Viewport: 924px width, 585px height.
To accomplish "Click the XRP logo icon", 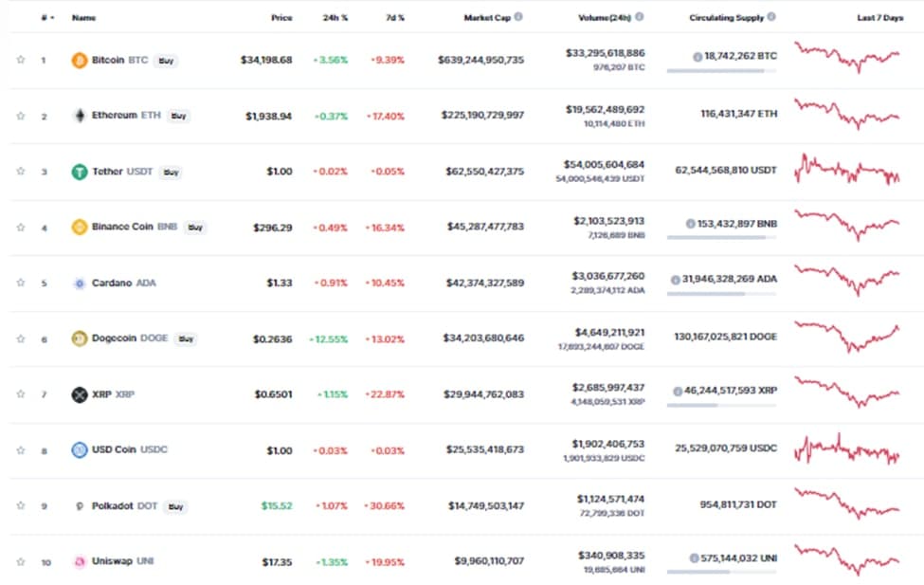I will tap(80, 394).
